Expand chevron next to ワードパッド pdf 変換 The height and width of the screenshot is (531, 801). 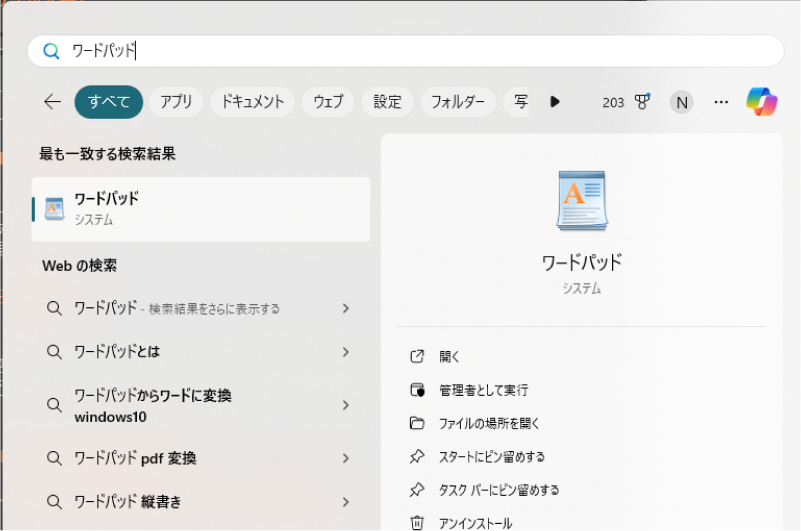(x=346, y=458)
